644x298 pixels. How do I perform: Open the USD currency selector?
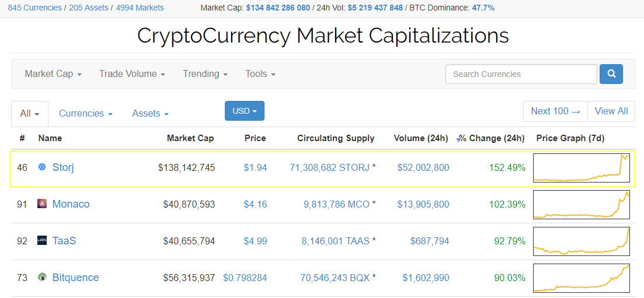244,111
